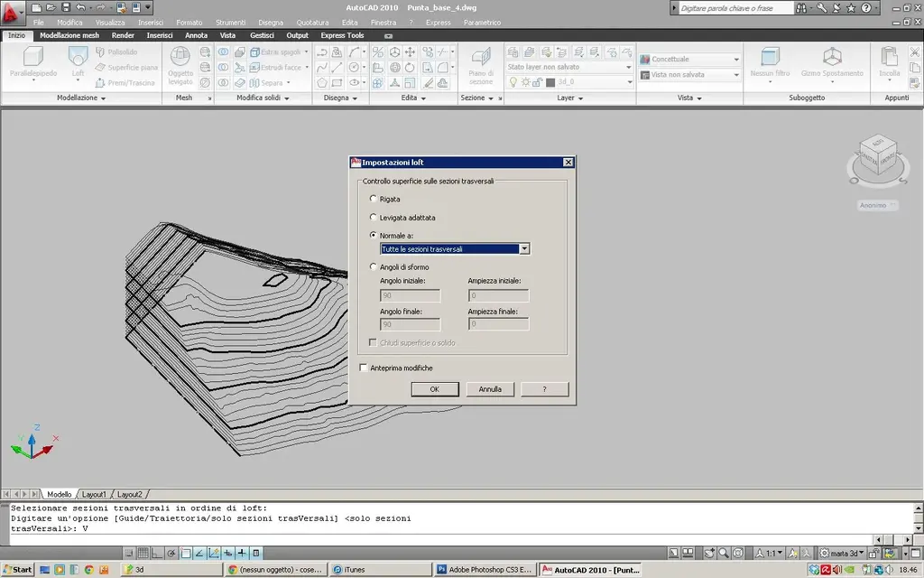The height and width of the screenshot is (578, 924).
Task: Click the search box Digitare parola chiave
Action: [x=735, y=8]
